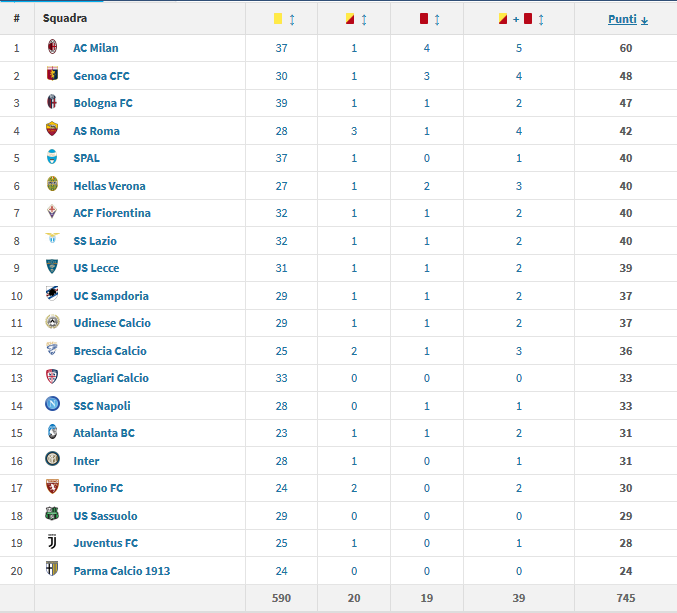Click the AS Roma club crest
The image size is (677, 613).
click(52, 129)
